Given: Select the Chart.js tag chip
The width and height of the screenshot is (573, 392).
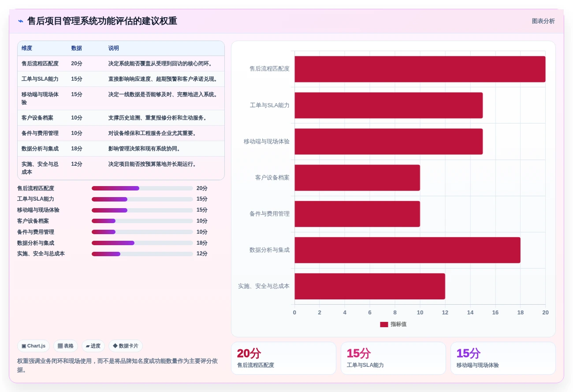Looking at the screenshot, I should tap(33, 346).
